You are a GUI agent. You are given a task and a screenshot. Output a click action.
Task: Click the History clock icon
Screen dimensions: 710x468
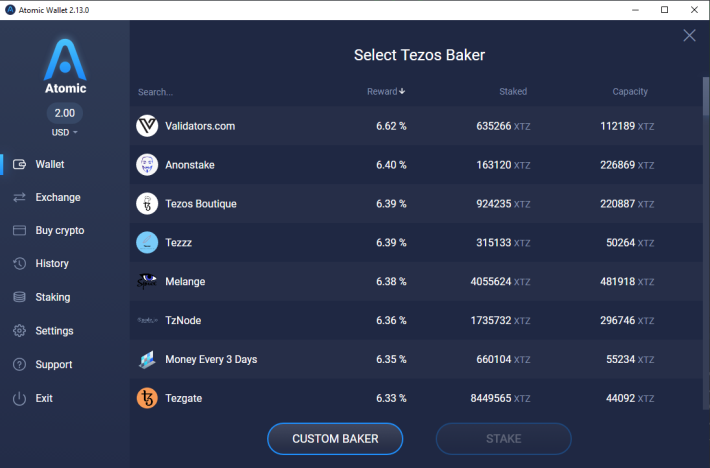pos(19,263)
